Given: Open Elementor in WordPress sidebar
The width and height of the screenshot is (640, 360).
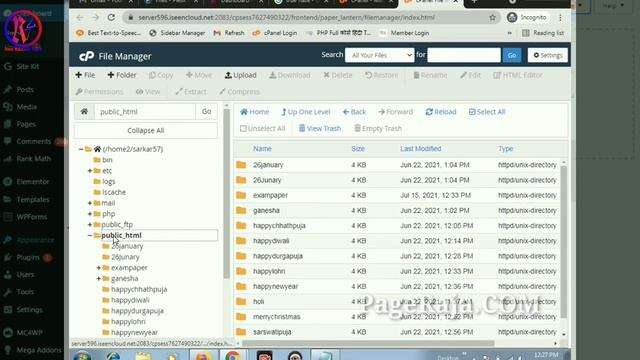Looking at the screenshot, I should (x=27, y=182).
